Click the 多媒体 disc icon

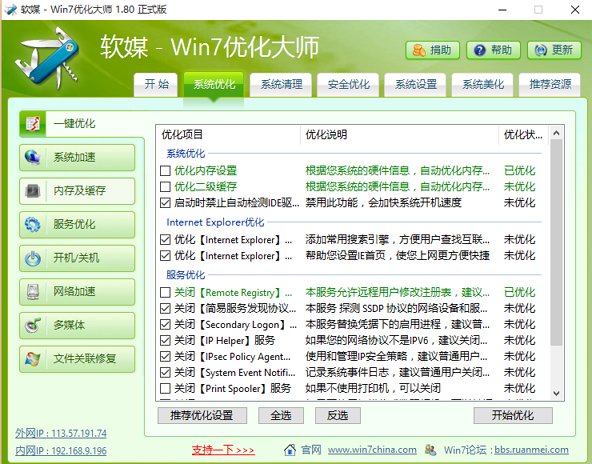coord(33,325)
